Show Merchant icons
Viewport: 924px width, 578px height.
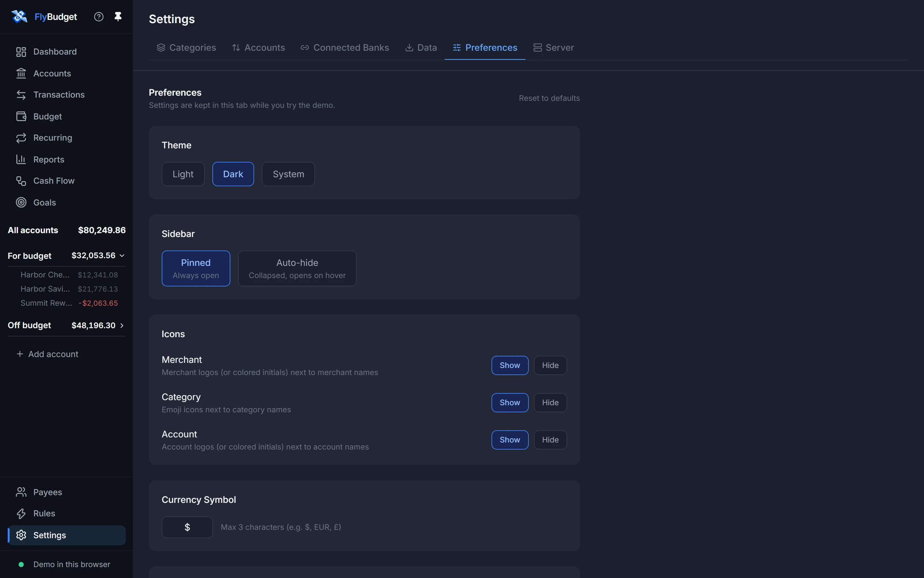[510, 365]
